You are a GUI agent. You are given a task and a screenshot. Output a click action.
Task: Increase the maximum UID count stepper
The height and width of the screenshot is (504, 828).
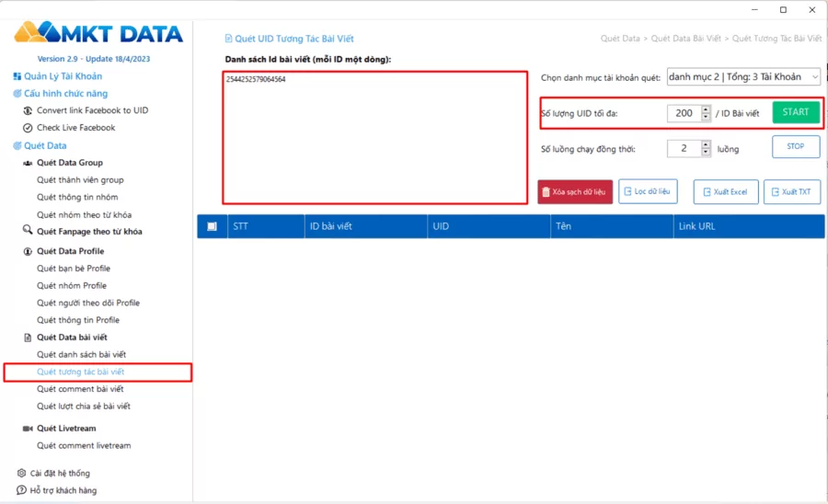(706, 109)
